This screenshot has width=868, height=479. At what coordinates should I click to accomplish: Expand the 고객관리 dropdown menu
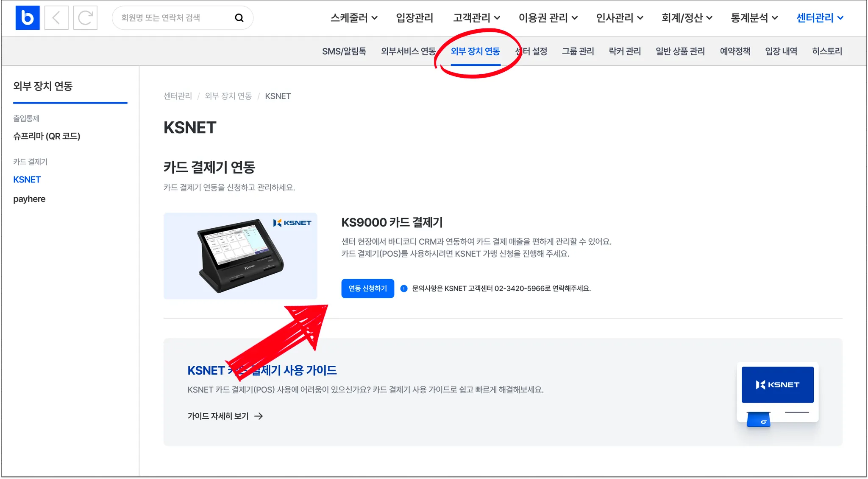point(476,18)
